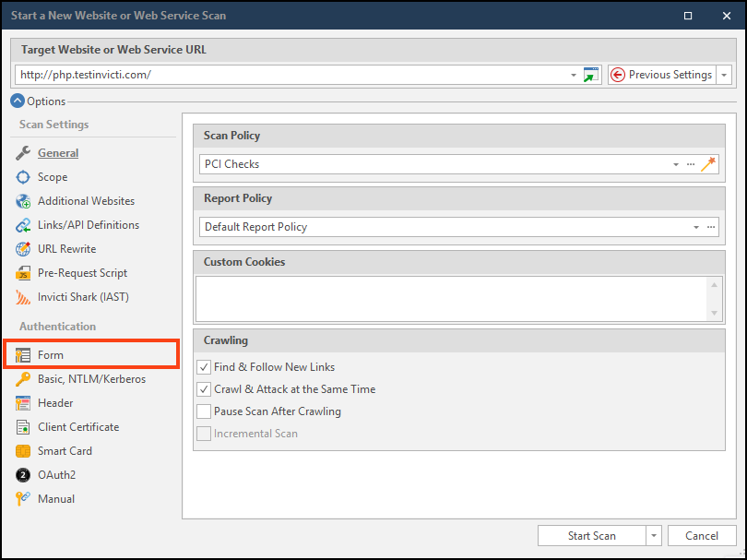The width and height of the screenshot is (747, 560).
Task: Click inside the target website URL field
Action: click(277, 75)
